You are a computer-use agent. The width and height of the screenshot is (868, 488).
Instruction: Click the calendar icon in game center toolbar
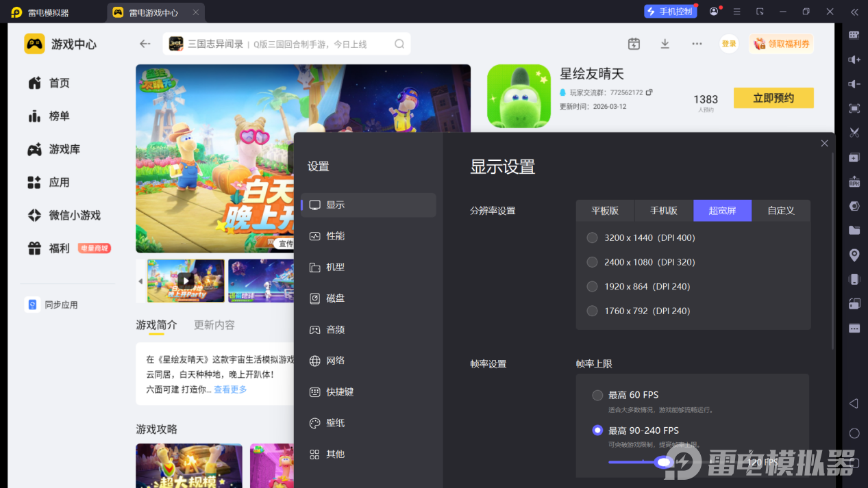(634, 44)
